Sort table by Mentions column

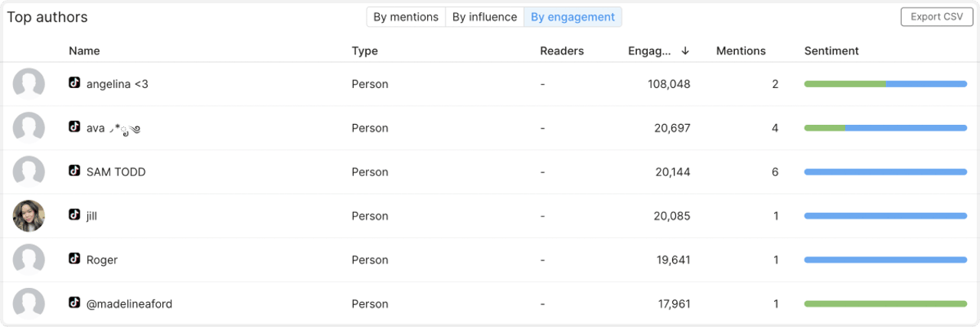(740, 51)
